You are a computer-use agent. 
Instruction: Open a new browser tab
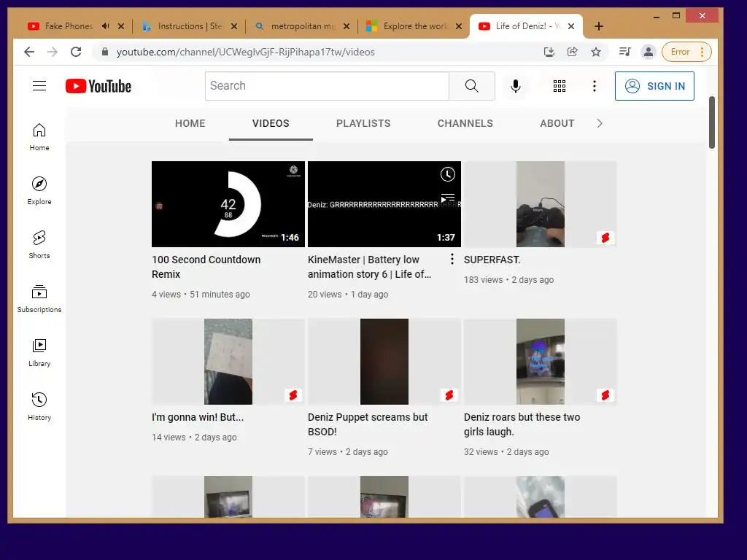tap(599, 26)
